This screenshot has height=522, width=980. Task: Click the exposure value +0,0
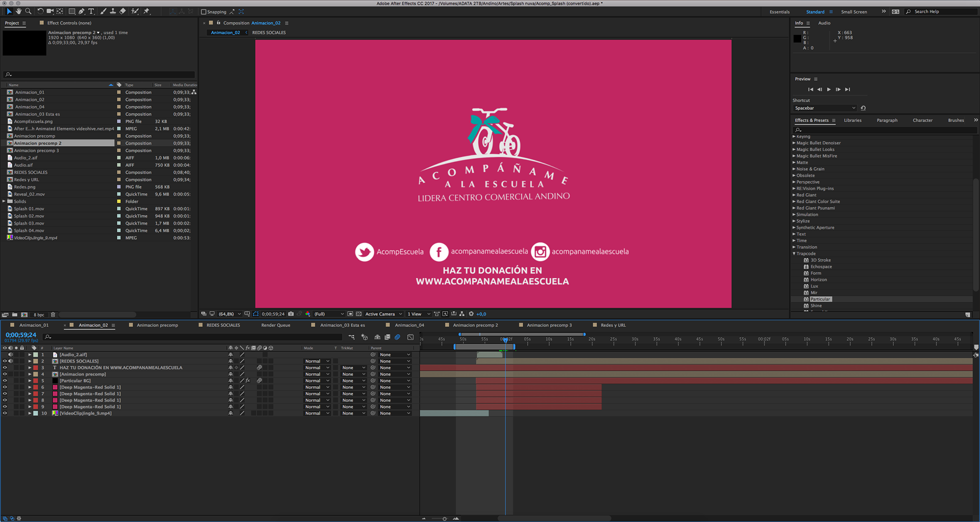481,314
